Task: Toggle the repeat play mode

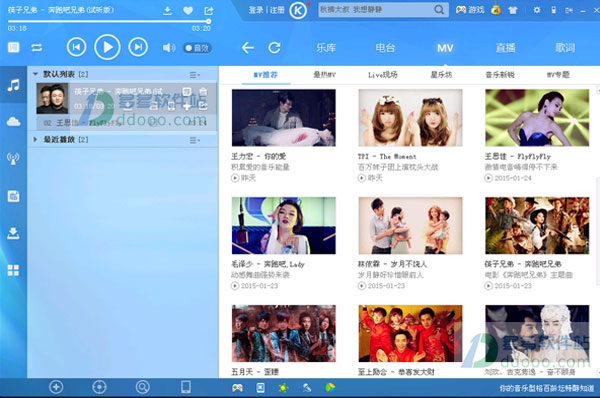Action: tap(37, 47)
